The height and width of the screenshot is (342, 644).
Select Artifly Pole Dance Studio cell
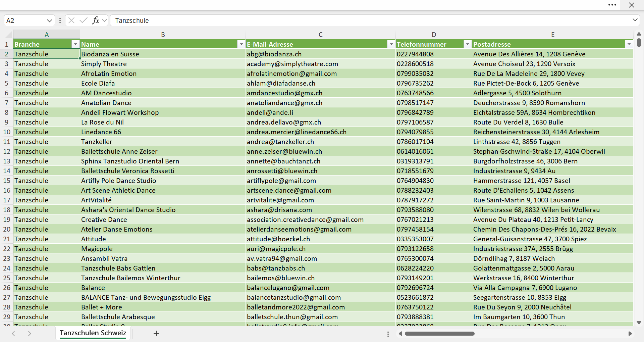coord(163,181)
